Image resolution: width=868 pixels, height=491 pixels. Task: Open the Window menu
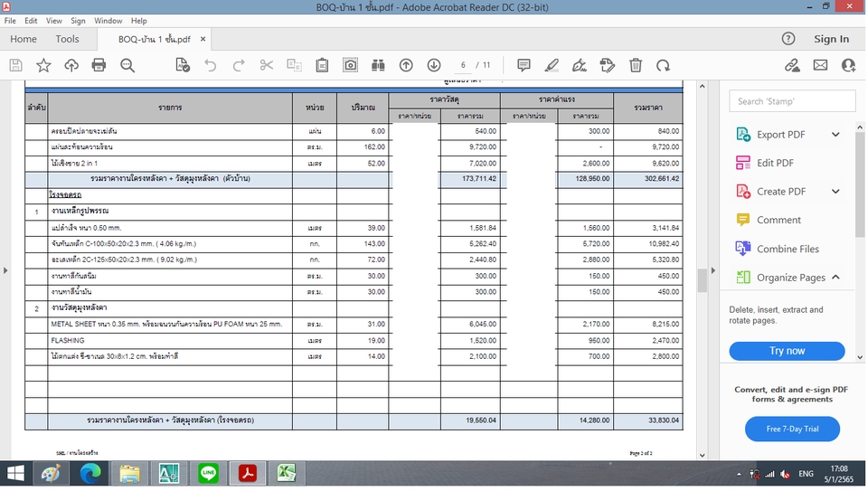click(108, 21)
